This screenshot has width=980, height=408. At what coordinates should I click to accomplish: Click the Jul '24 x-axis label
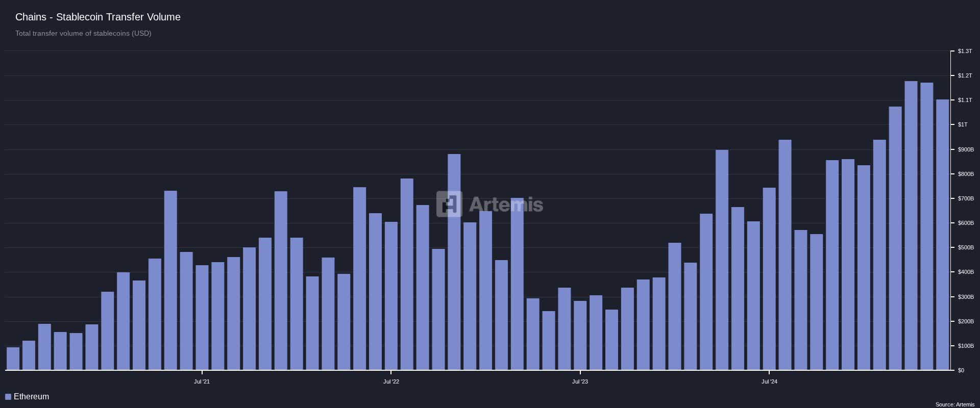[x=769, y=381]
